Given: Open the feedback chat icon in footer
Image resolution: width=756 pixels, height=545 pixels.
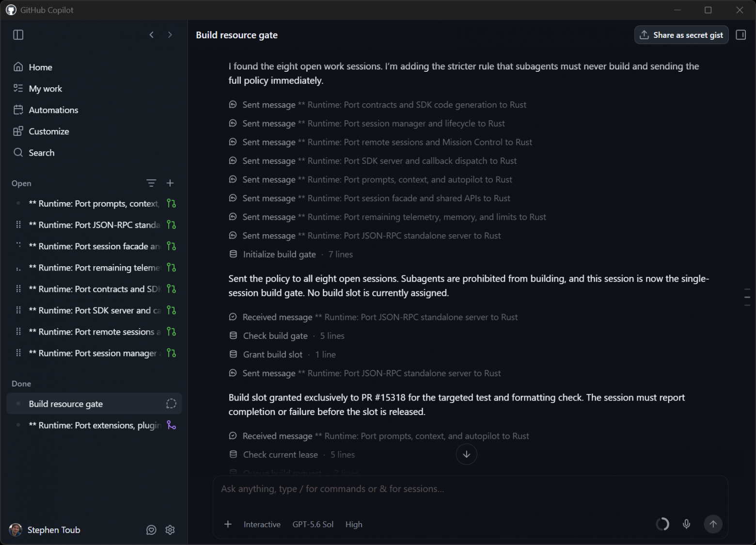Looking at the screenshot, I should (x=151, y=530).
